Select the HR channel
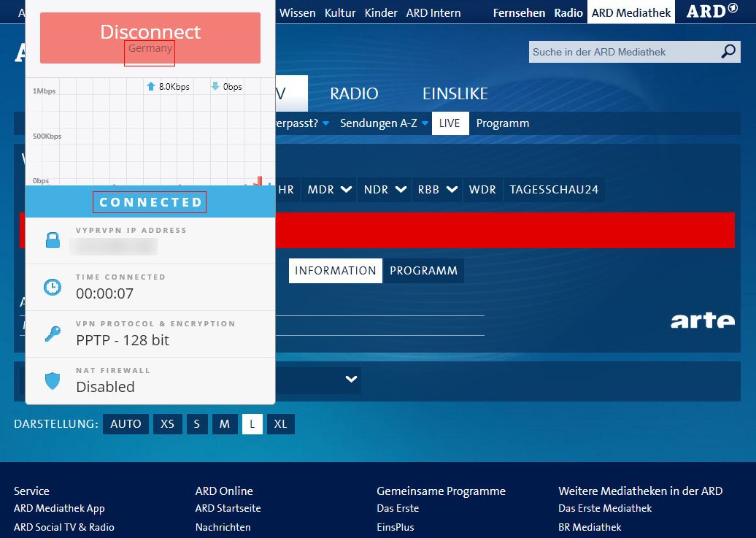Viewport: 756px width, 538px height. coord(286,190)
